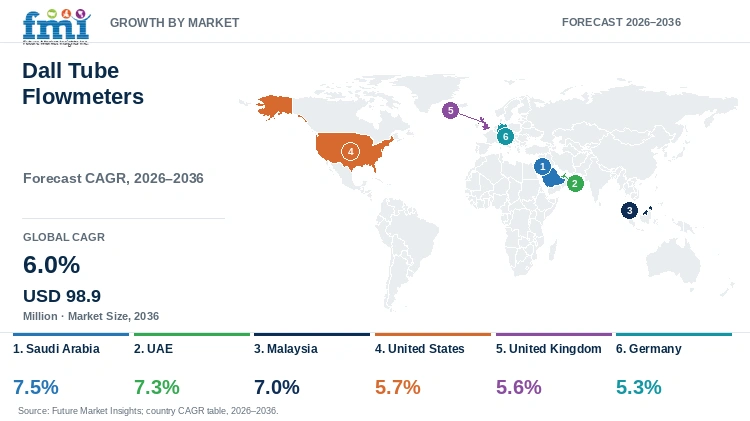Click 'Million · Market Size, 2036' caption
The image size is (750, 421).
click(91, 316)
